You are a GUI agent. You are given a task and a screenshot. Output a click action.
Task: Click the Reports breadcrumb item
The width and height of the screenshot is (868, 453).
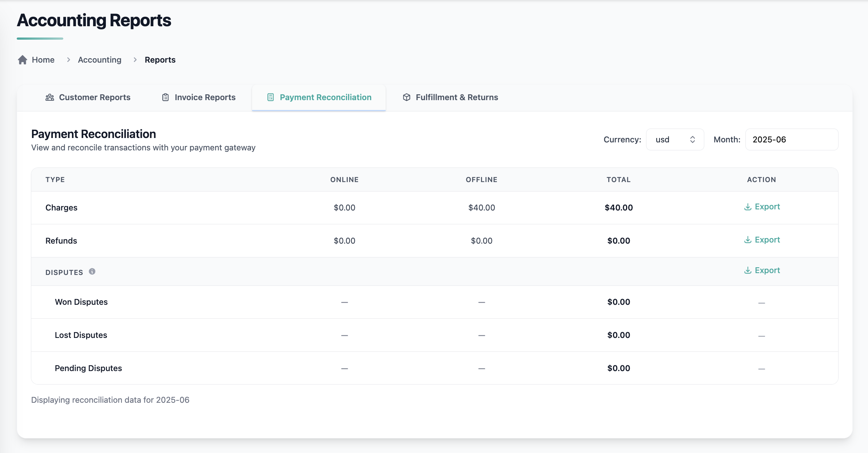[x=160, y=60]
